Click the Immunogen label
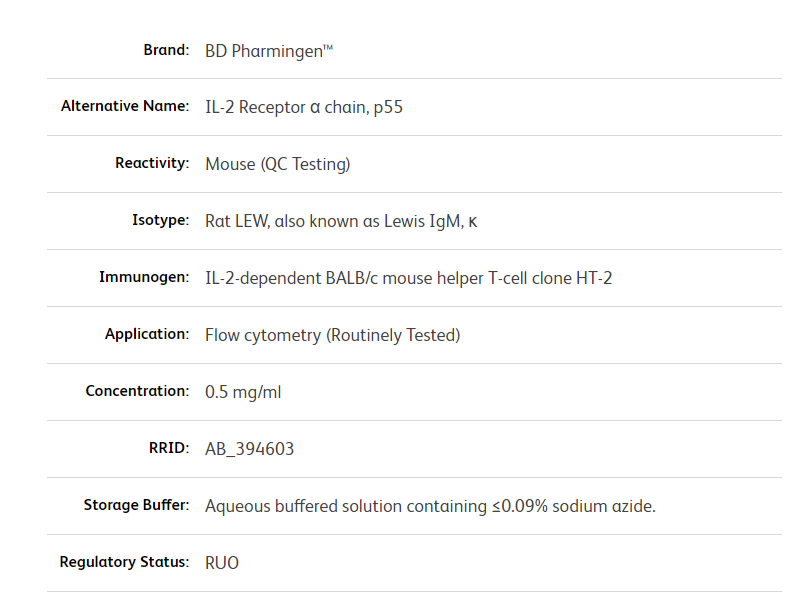 (x=144, y=277)
